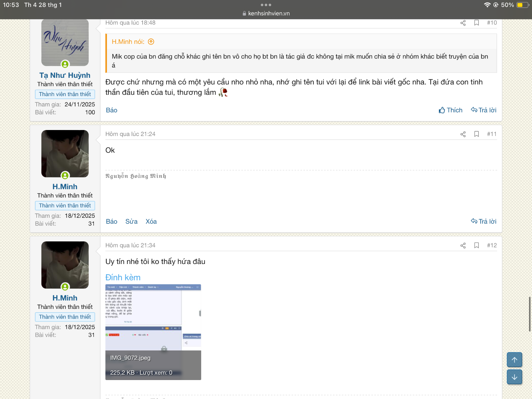Click share icon on post #12

[463, 245]
